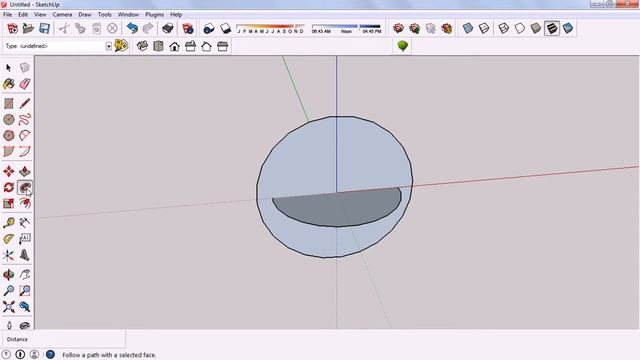Choose the Polygon tool
This screenshot has width=640, height=360.
point(9,136)
